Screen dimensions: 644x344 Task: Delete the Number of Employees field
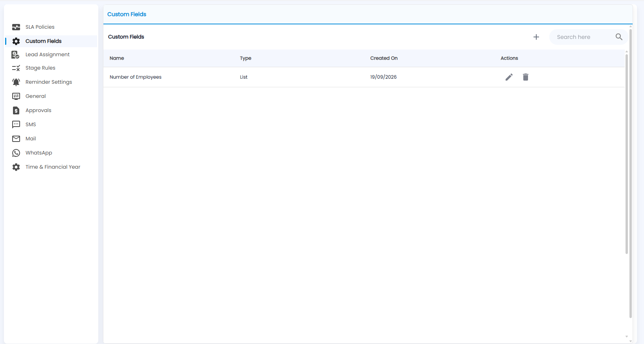point(526,77)
